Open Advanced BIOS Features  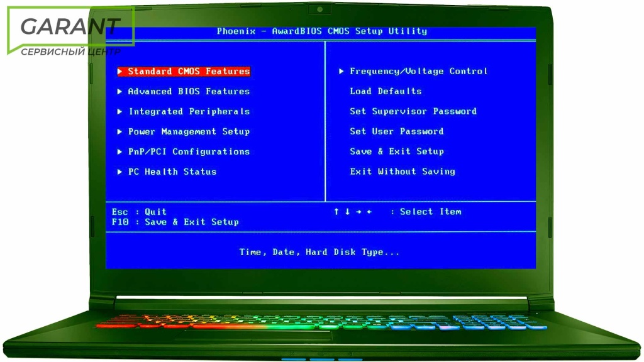(189, 92)
